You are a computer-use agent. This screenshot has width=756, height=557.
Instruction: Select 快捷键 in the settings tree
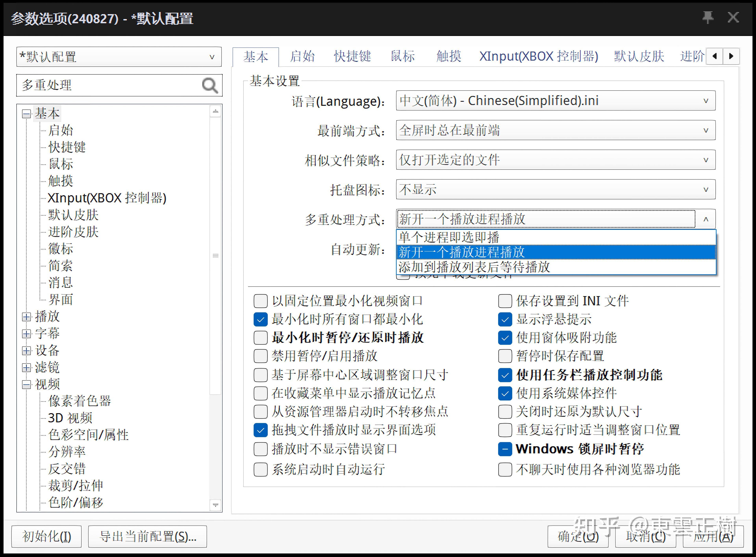click(x=67, y=147)
